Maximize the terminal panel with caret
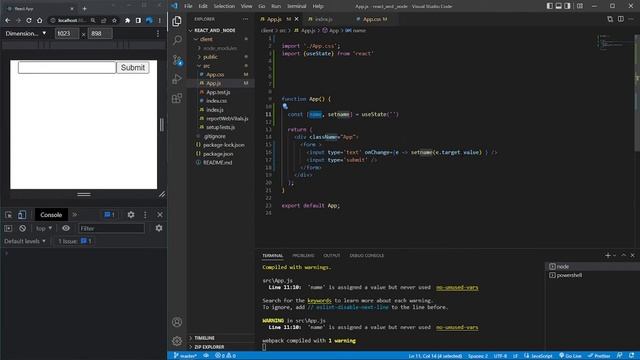640x360 pixels. (x=624, y=256)
